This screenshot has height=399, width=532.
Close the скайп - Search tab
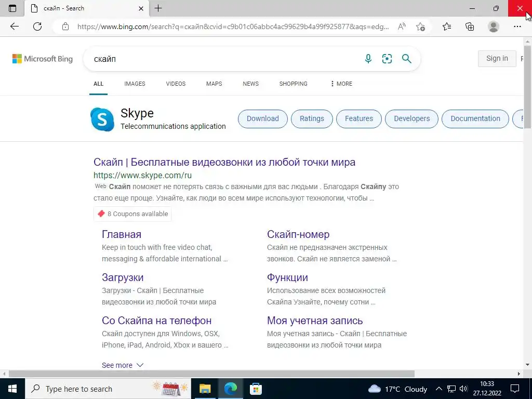click(141, 8)
